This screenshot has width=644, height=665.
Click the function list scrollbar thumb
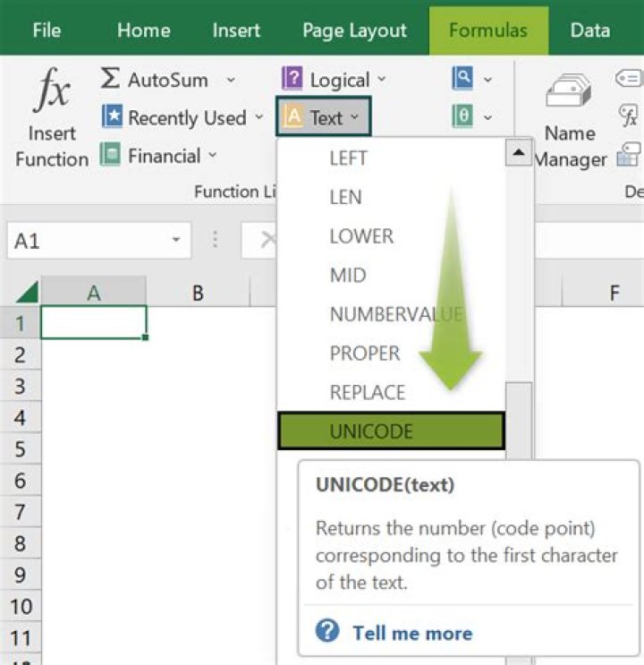click(519, 422)
